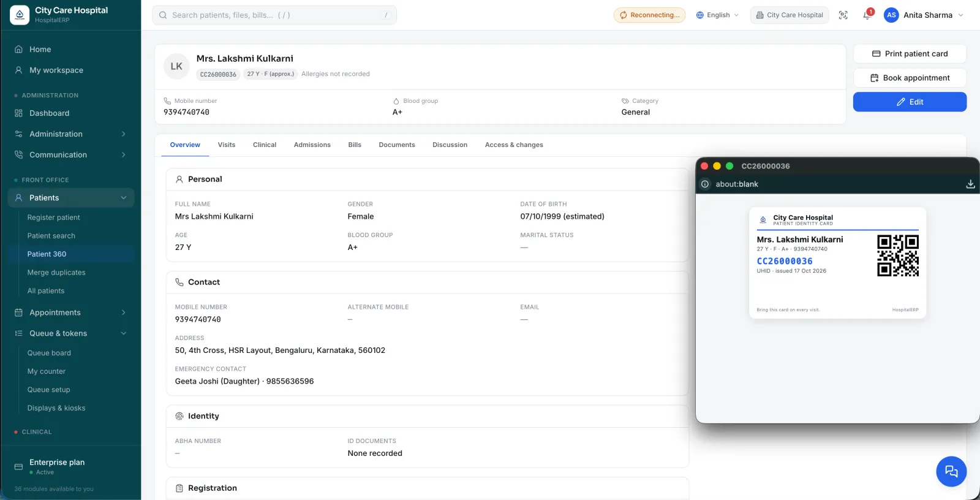The width and height of the screenshot is (980, 500).
Task: Open the scan QR icon in header
Action: pos(843,15)
